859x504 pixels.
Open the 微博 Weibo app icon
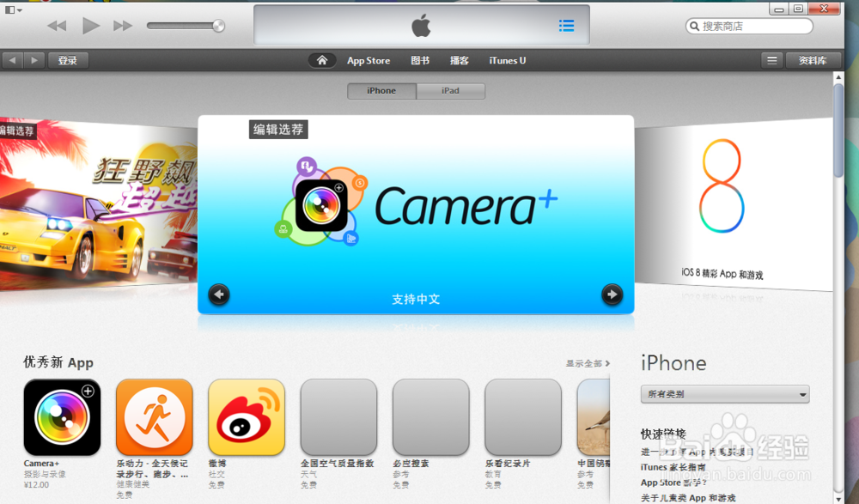247,417
